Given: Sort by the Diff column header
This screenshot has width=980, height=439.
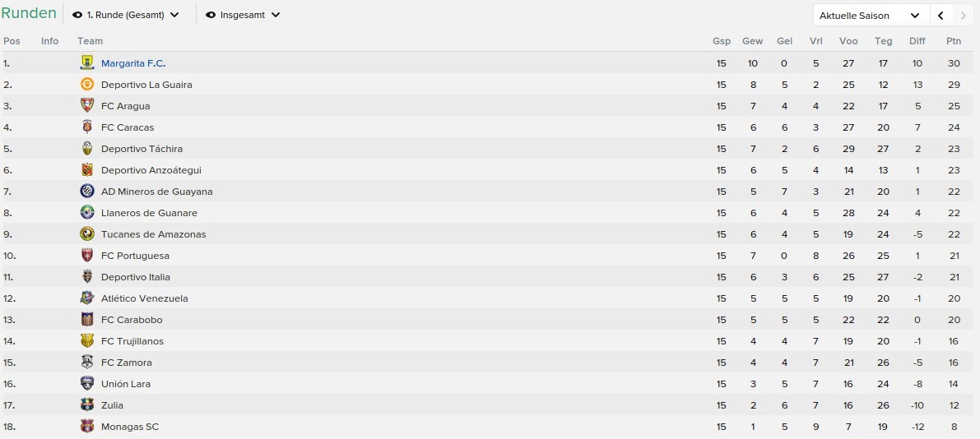Looking at the screenshot, I should [917, 41].
